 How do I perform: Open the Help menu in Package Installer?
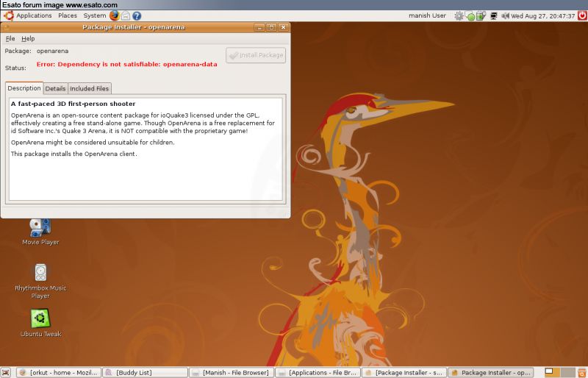pyautogui.click(x=28, y=39)
